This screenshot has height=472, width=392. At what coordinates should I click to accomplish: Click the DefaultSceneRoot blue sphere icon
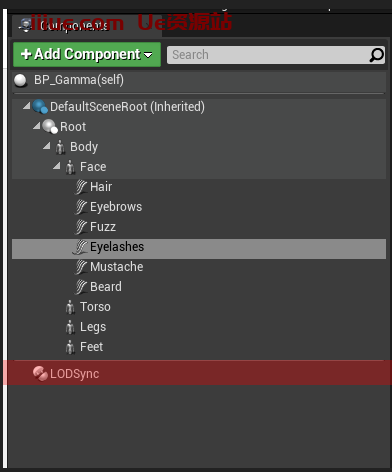tap(40, 107)
